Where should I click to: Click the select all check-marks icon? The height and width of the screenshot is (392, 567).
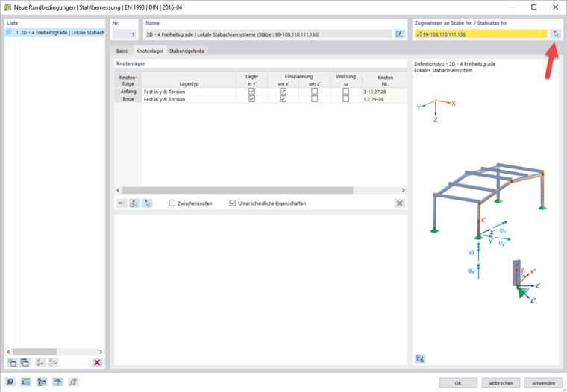click(x=40, y=362)
